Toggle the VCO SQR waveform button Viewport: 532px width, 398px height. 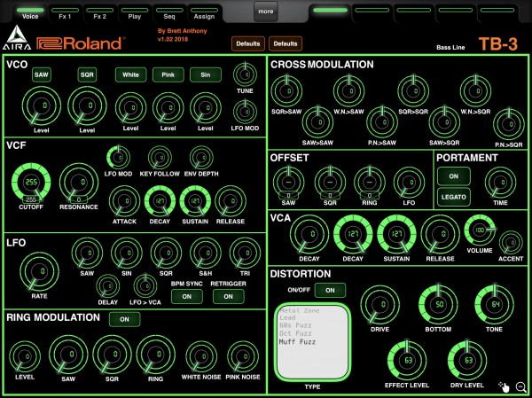tap(87, 74)
